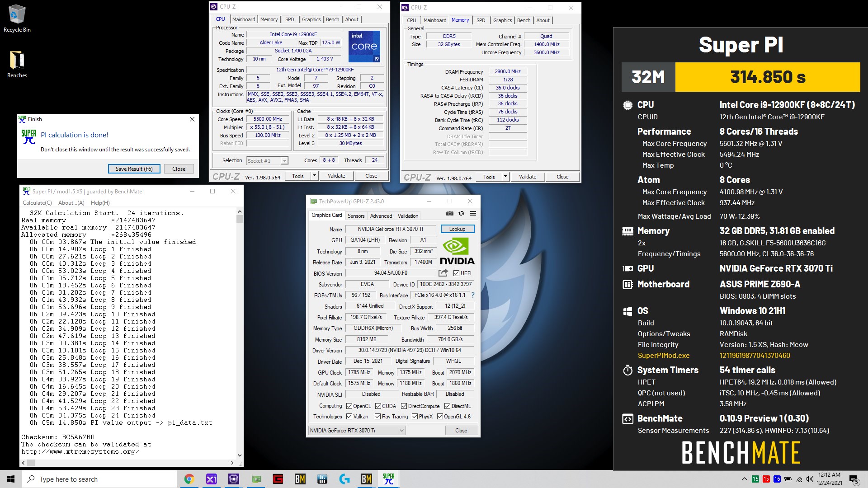Viewport: 868px width, 488px height.
Task: Open Mainboard tab in left CPU-Z
Action: coord(244,19)
